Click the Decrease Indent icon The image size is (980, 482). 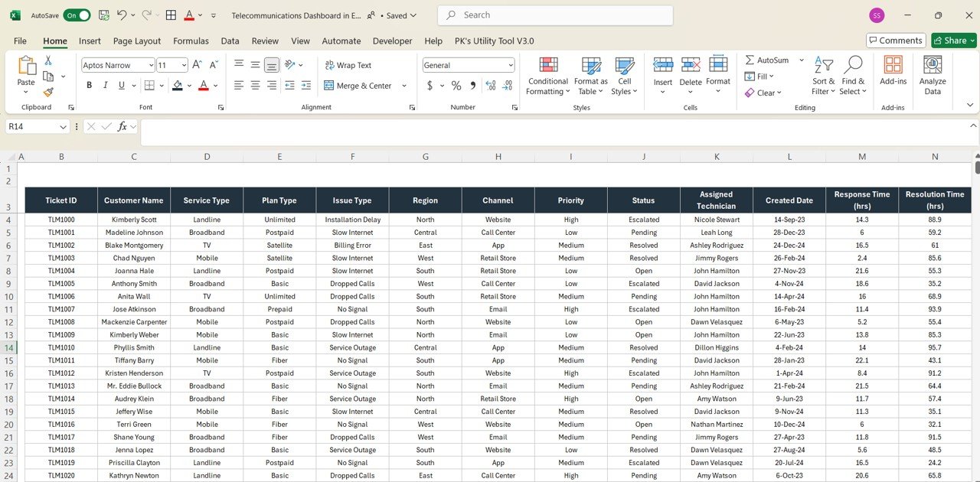coord(291,86)
